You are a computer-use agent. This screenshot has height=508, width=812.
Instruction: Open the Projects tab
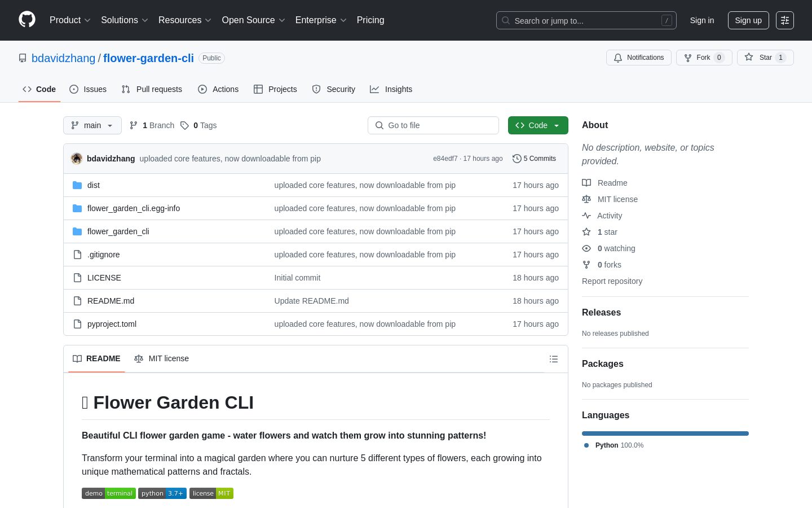[x=275, y=89]
